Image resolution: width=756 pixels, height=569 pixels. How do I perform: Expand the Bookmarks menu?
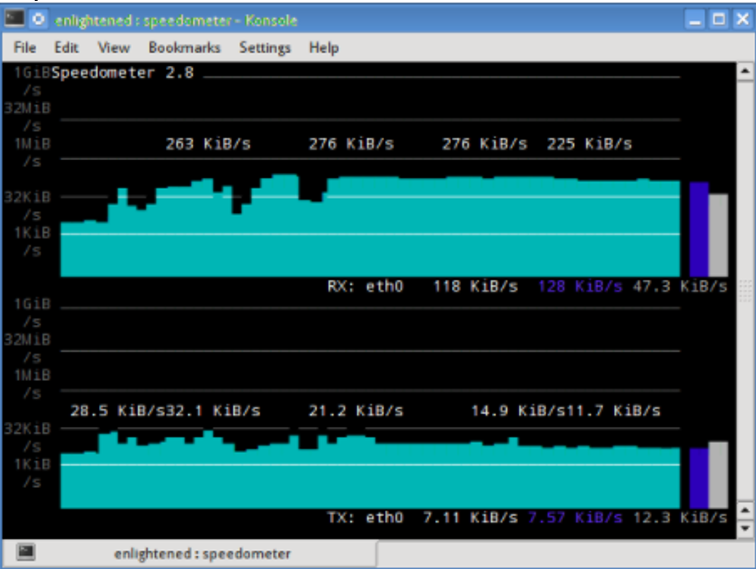[x=184, y=47]
